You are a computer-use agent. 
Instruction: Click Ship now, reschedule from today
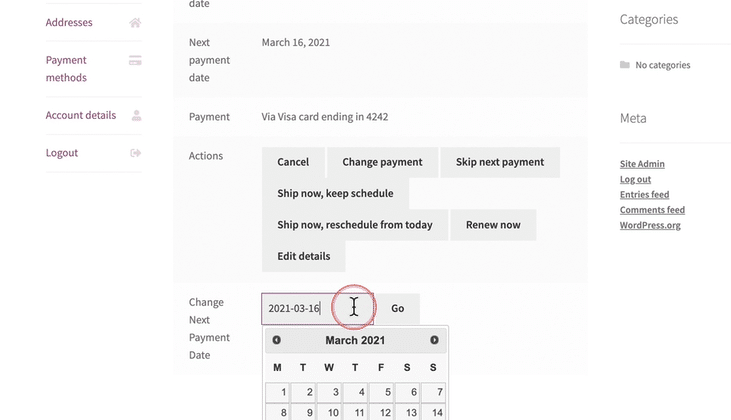click(x=355, y=225)
